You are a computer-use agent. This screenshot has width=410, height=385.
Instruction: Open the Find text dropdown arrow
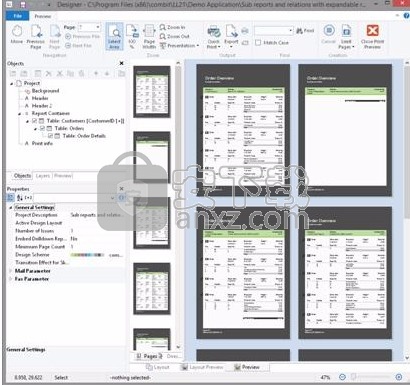coord(291,31)
